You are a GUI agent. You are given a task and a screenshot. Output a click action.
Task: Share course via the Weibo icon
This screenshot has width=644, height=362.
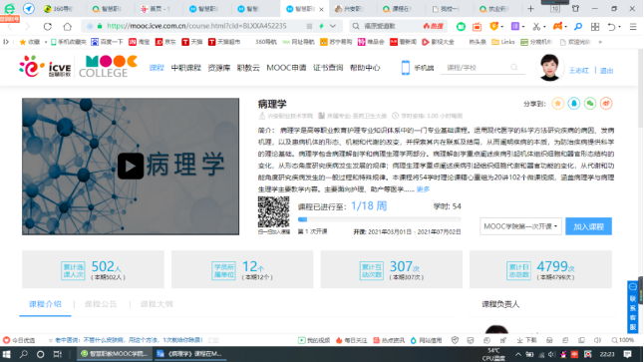point(606,104)
